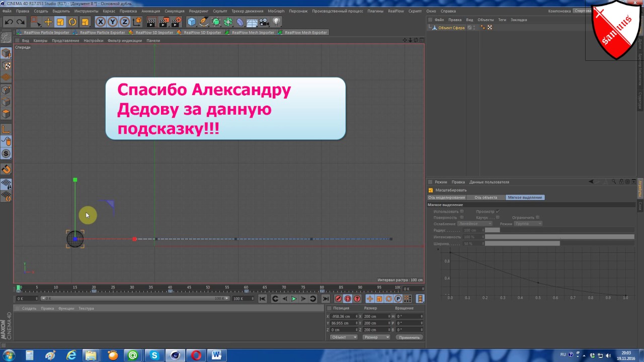Viewport: 644px width, 362px height.
Task: Click the Undo arrow icon
Action: 9,22
